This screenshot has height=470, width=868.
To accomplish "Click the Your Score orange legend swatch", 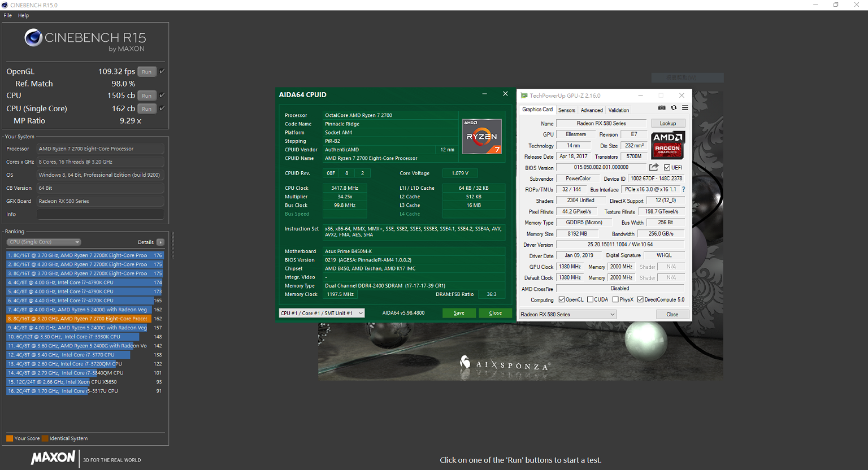I will point(10,438).
